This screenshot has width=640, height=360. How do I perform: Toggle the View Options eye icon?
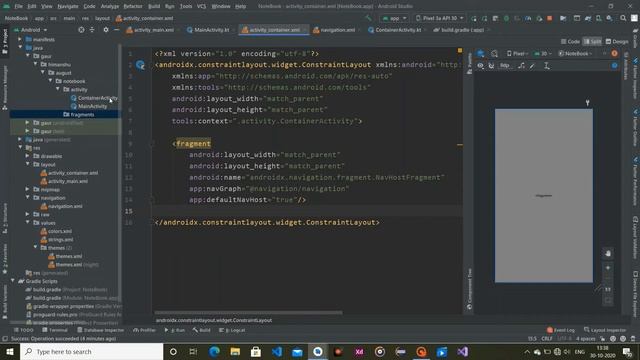[x=480, y=65]
